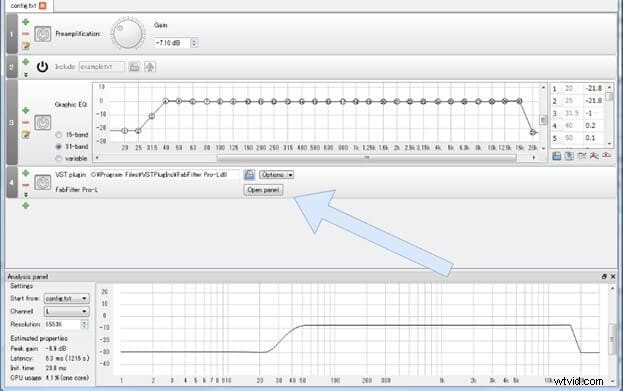Select the 31-band radio option

pos(58,147)
